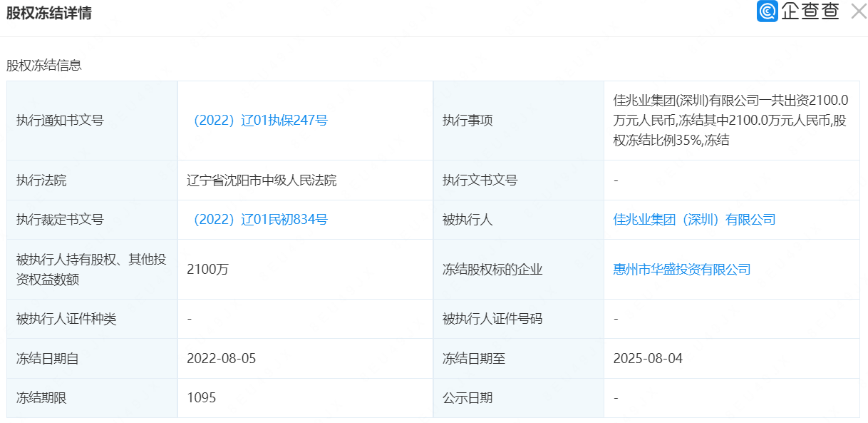
Task: Click the 1095 freeze period value
Action: click(x=201, y=398)
